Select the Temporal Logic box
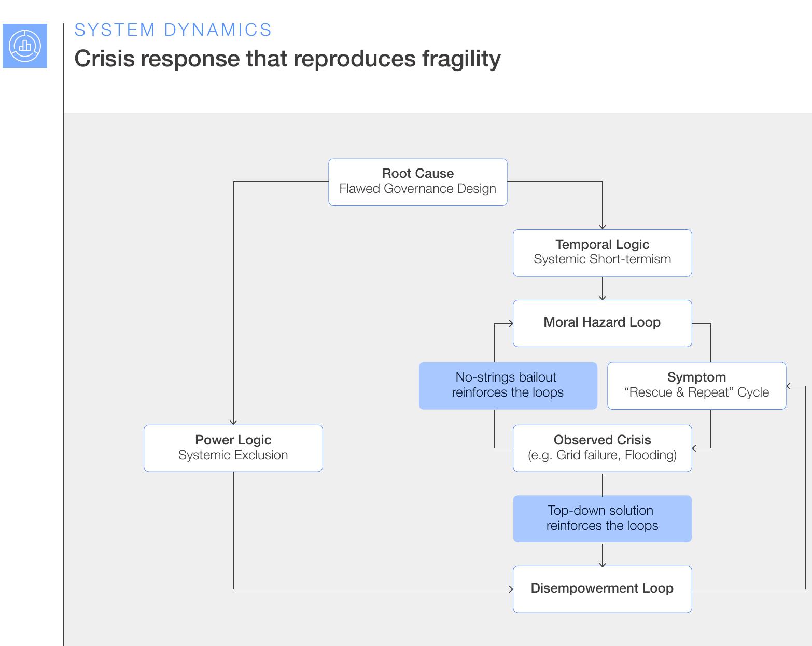 click(x=603, y=253)
